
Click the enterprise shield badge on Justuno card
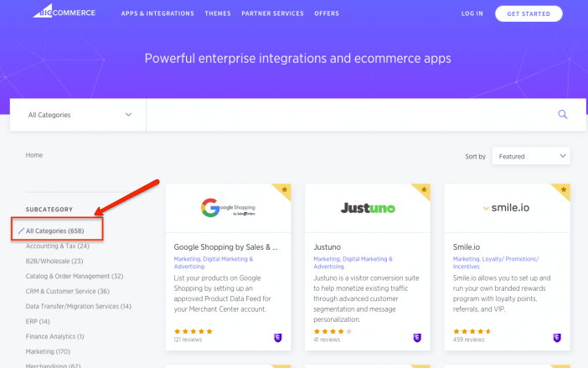417,338
